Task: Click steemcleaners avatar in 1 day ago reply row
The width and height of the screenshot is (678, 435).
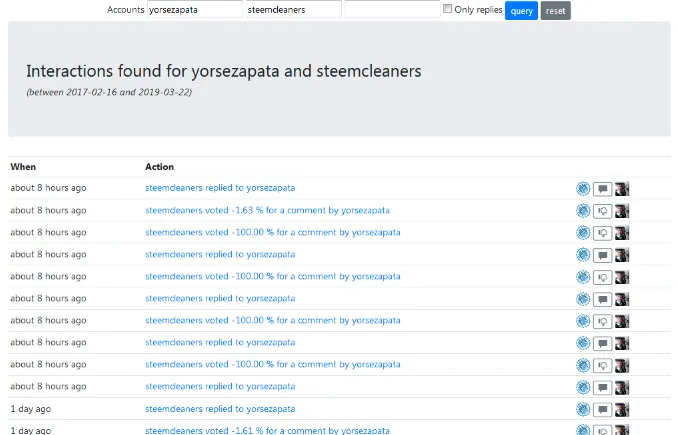Action: click(x=583, y=409)
